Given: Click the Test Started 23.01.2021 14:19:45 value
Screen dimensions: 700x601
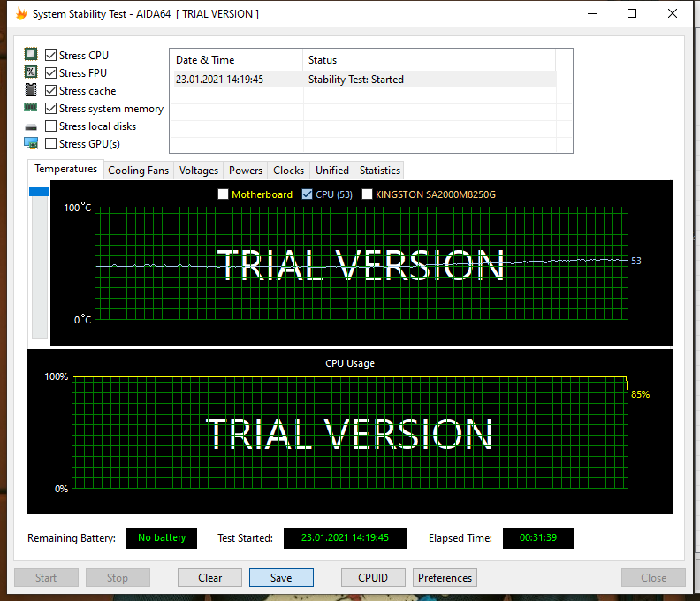Looking at the screenshot, I should [x=345, y=537].
